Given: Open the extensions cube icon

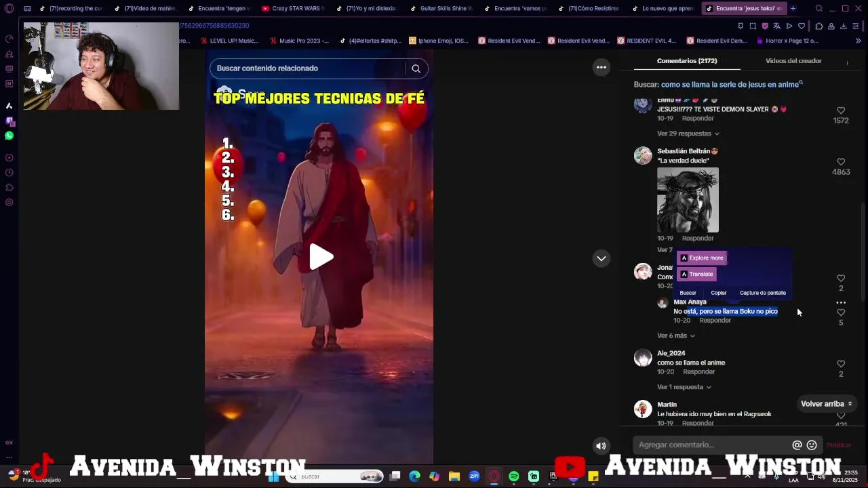Looking at the screenshot, I should point(819,26).
